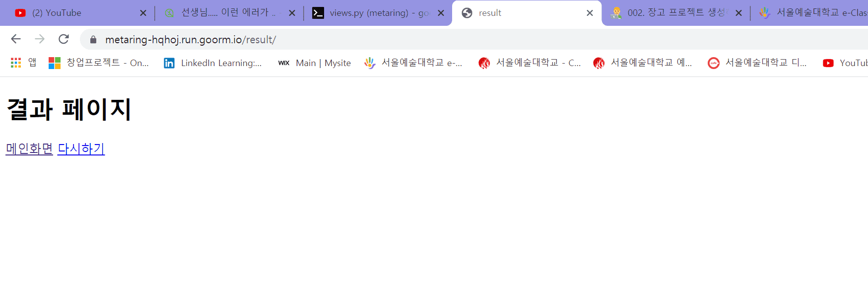Close the result tab
Viewport: 868px width, 301px height.
point(590,13)
